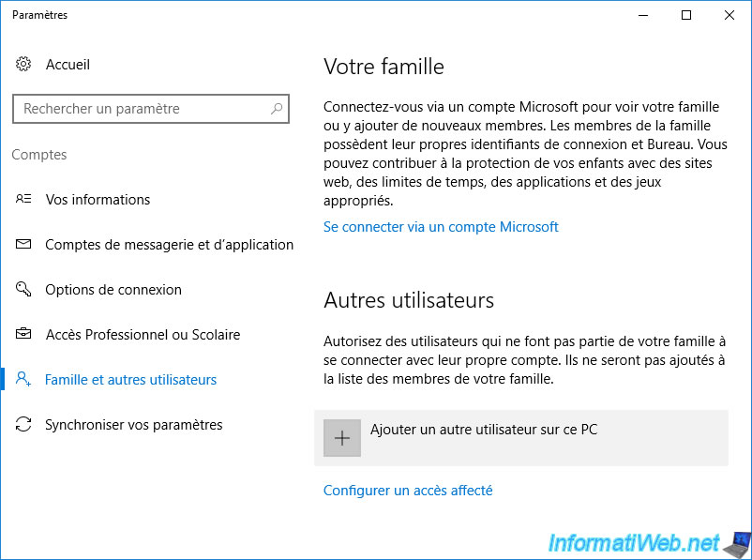Click the search magnifier icon
This screenshot has width=752, height=560.
(277, 109)
